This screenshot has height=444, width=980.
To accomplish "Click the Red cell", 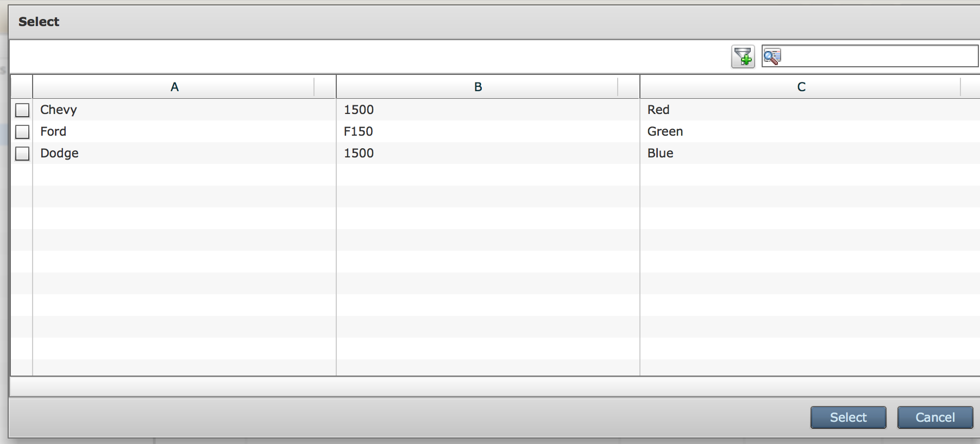I will point(810,110).
